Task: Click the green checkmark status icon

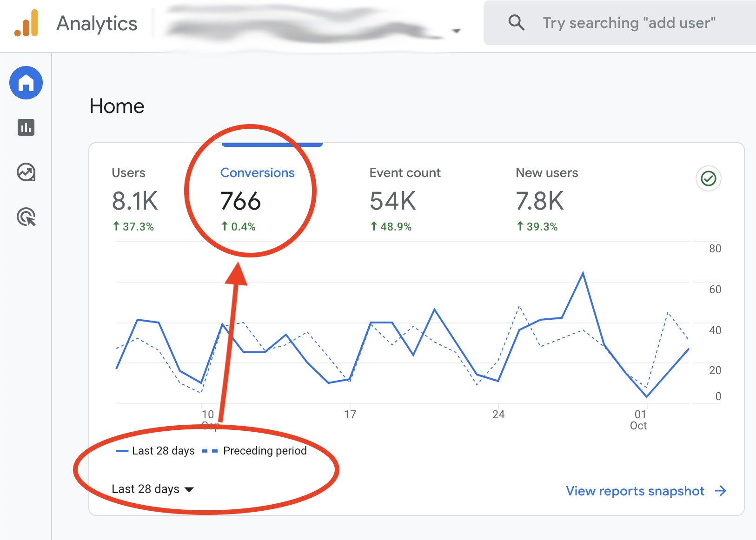Action: (x=708, y=178)
